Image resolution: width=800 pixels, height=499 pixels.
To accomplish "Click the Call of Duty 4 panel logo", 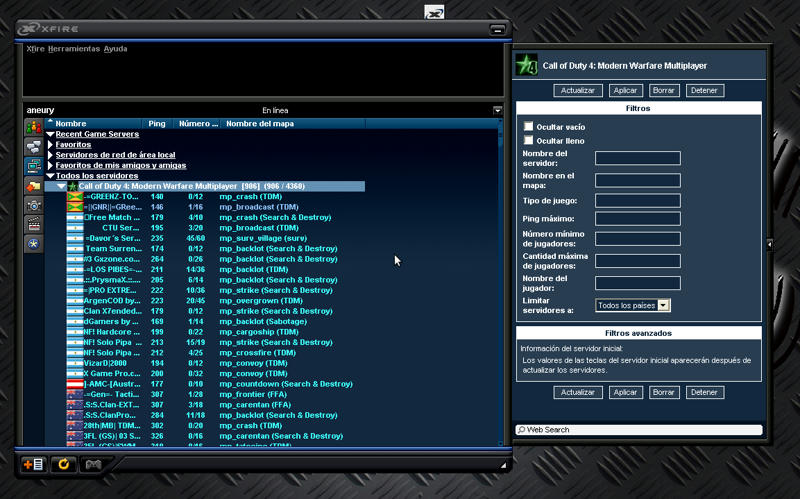I will click(x=527, y=65).
